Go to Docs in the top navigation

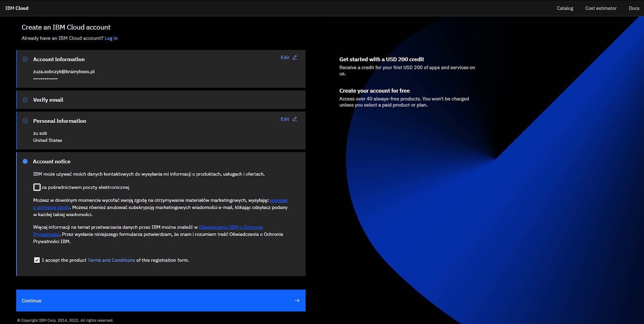coord(634,8)
